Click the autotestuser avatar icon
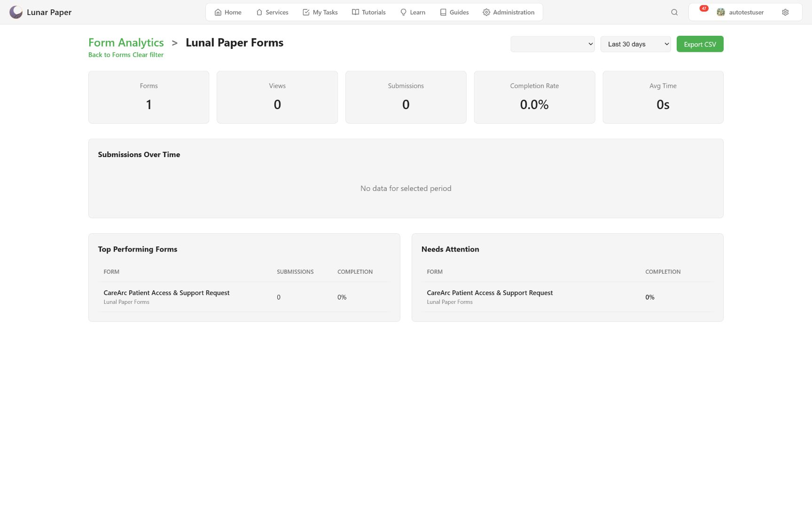Viewport: 812px width, 508px height. [x=721, y=12]
